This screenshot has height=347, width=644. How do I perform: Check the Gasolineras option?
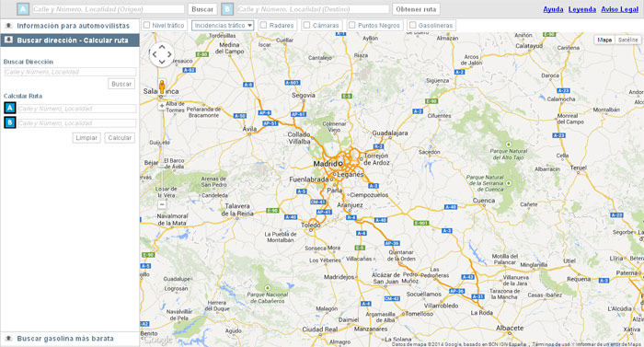413,25
